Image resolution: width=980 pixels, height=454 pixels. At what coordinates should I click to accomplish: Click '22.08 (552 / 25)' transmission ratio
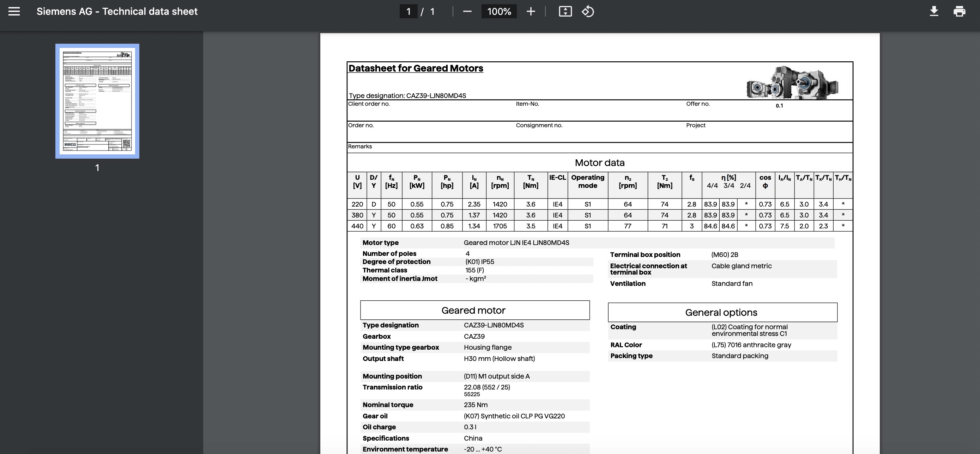tap(486, 387)
